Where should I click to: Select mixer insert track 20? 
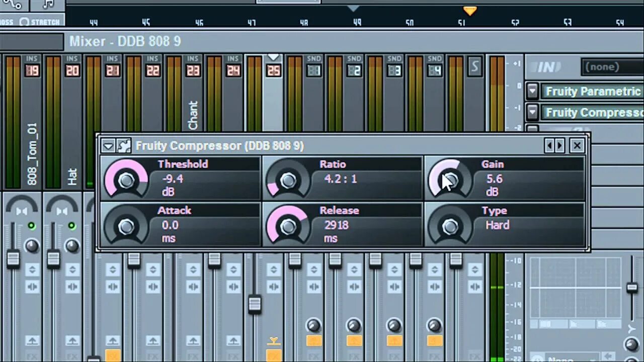coord(72,71)
